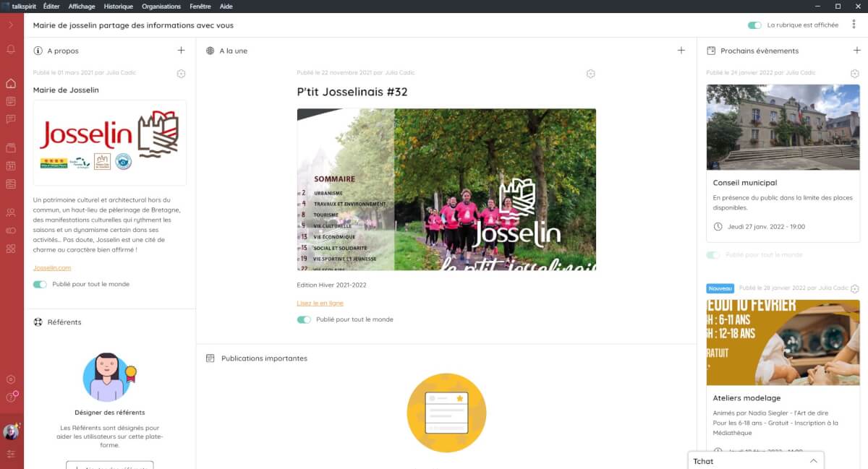
Task: Open the Conseil municipal town hall photo
Action: point(783,127)
